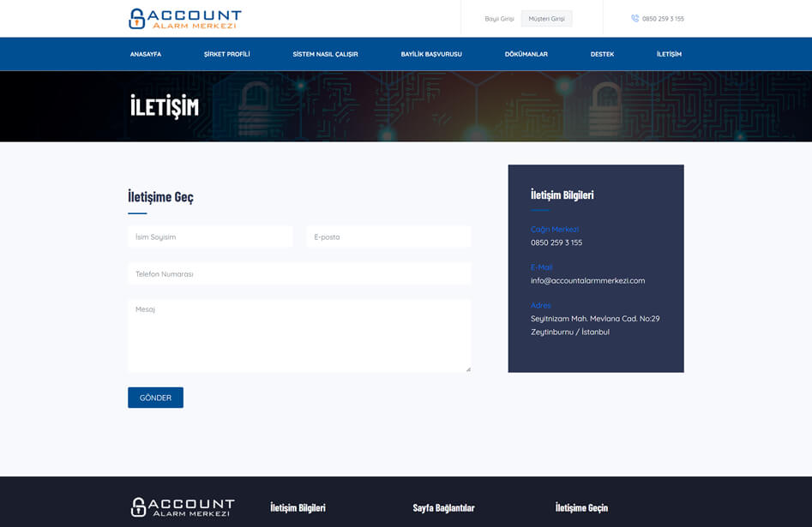Call the 0850 259 3 155 header number
Viewport: 812px width, 527px height.
[663, 19]
